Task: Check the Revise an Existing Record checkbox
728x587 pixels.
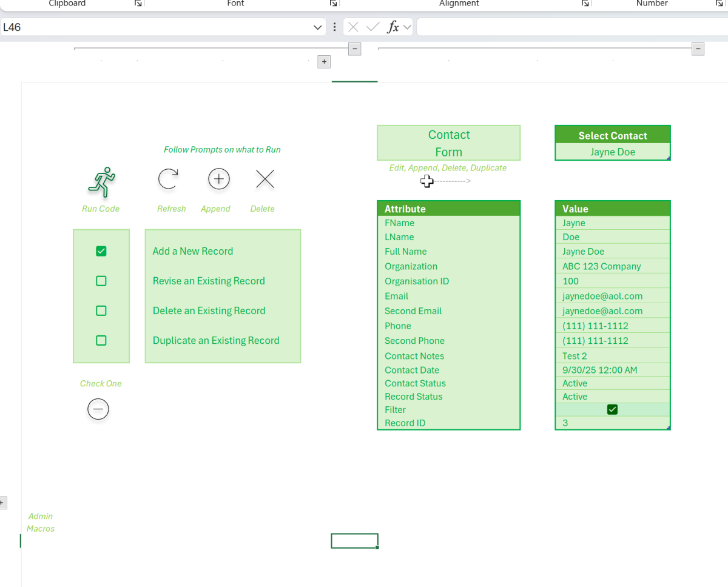Action: point(101,281)
